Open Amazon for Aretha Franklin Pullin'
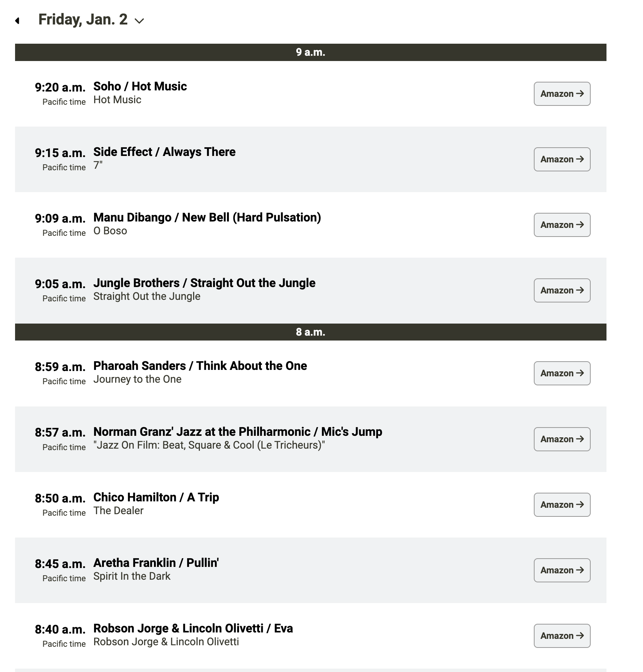 coord(562,570)
